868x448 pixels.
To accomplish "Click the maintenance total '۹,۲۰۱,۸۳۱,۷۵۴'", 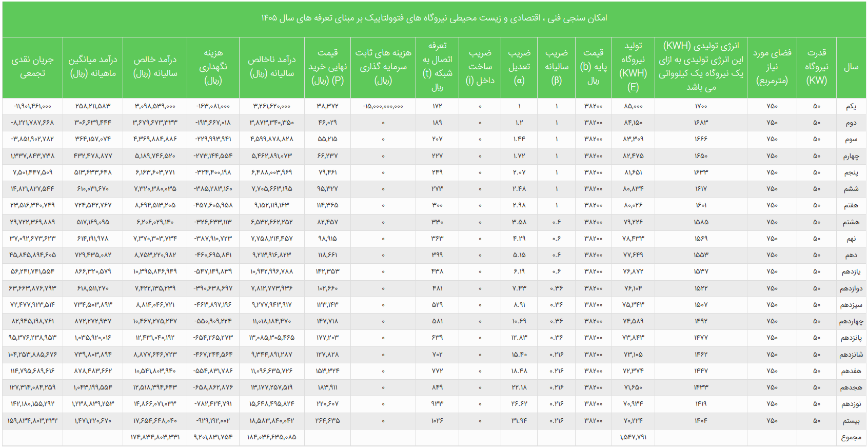I will (x=213, y=437).
